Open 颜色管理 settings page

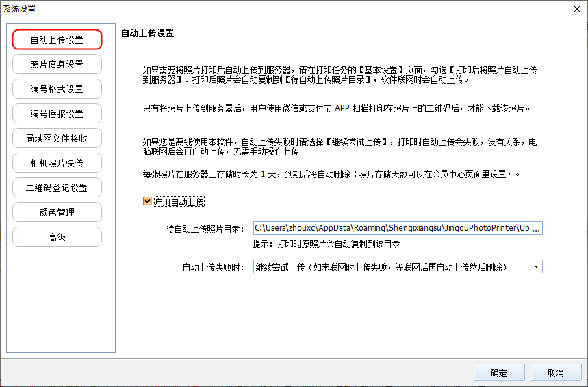pos(57,212)
